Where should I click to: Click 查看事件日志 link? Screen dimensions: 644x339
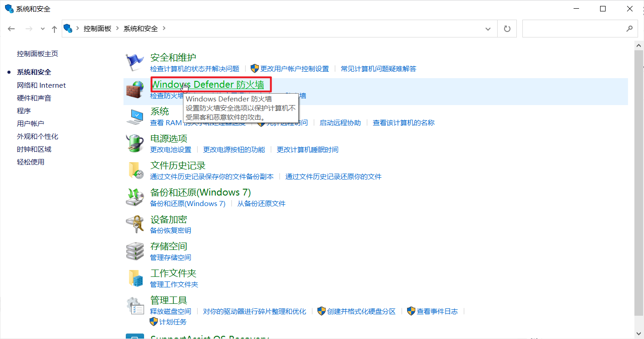pos(437,311)
